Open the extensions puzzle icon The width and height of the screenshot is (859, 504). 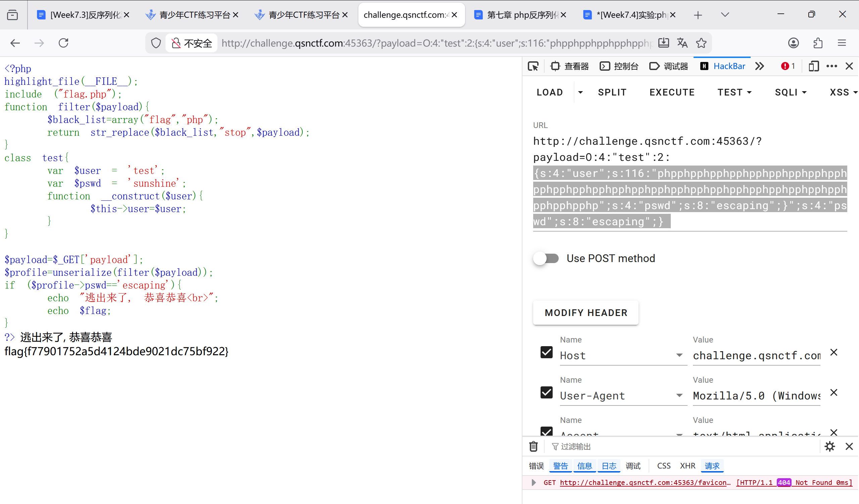pos(818,43)
